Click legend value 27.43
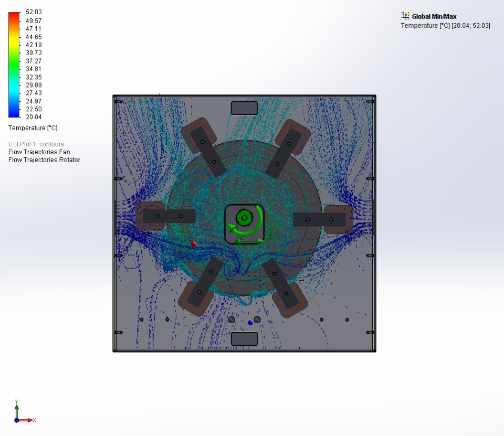The width and height of the screenshot is (504, 436). click(x=34, y=93)
